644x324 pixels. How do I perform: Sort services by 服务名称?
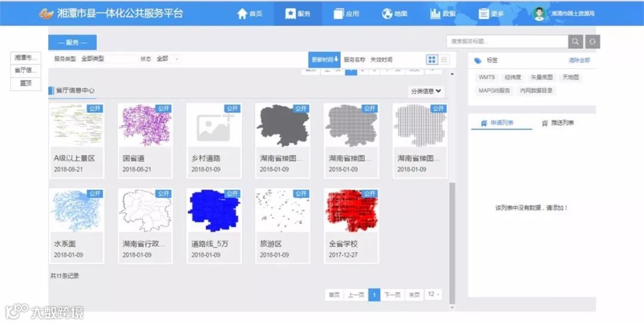(x=354, y=60)
